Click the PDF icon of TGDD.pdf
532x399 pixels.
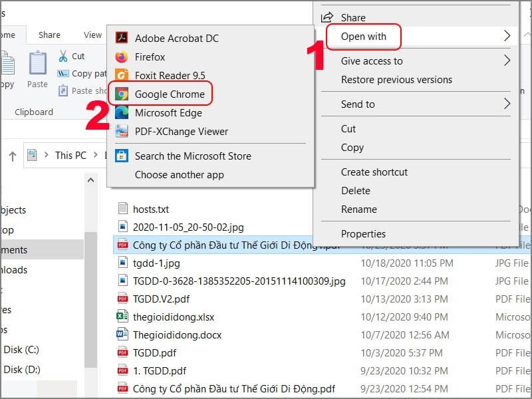point(122,352)
